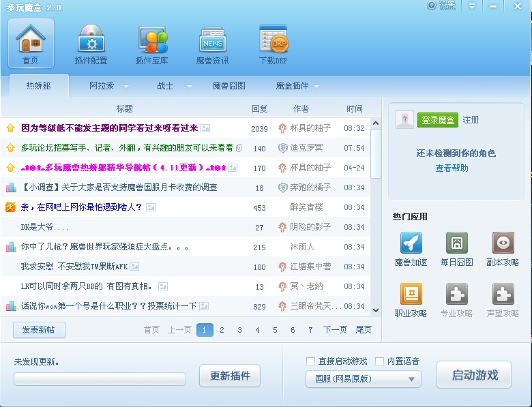Screen dimensions: 532x407
Task: Switch to the 战士 tab
Action: point(165,86)
